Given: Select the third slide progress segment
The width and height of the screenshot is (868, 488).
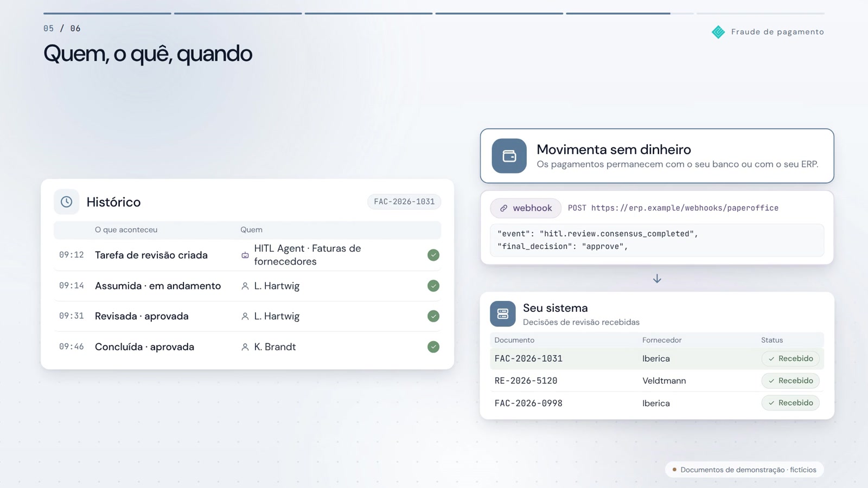Looking at the screenshot, I should 368,13.
